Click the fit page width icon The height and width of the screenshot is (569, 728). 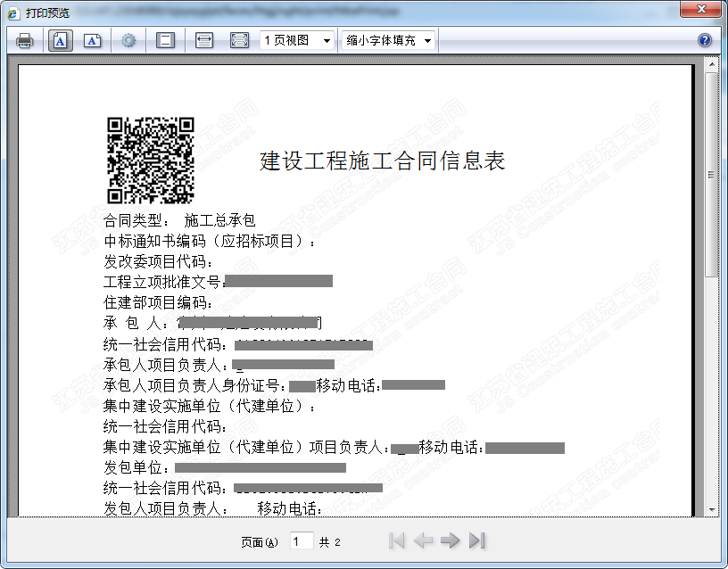coord(204,40)
